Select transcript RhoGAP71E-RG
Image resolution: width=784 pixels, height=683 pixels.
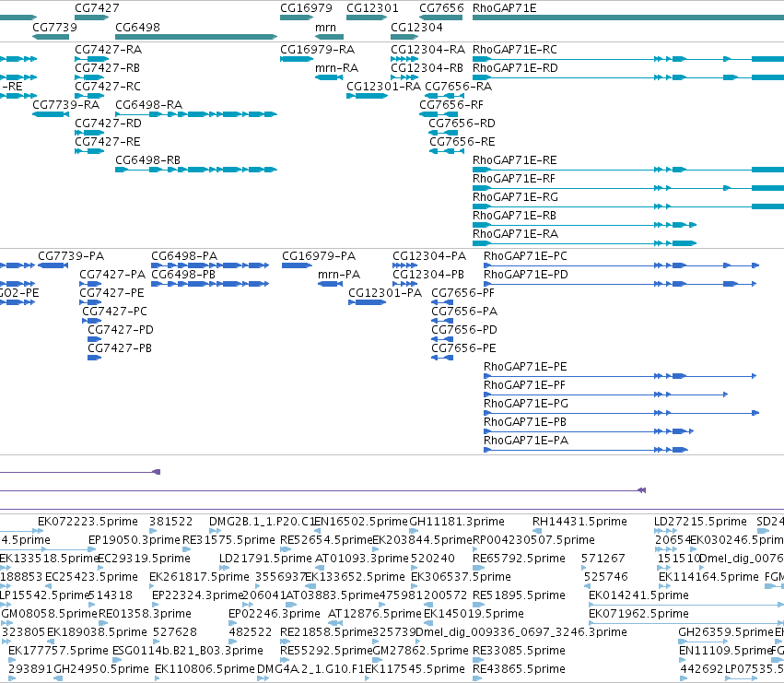628,206
